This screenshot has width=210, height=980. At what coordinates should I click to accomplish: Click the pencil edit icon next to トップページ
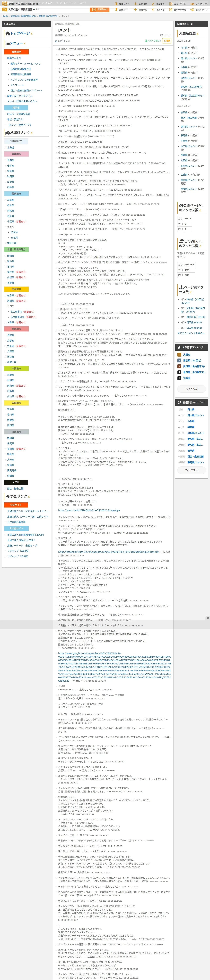(x=32, y=33)
